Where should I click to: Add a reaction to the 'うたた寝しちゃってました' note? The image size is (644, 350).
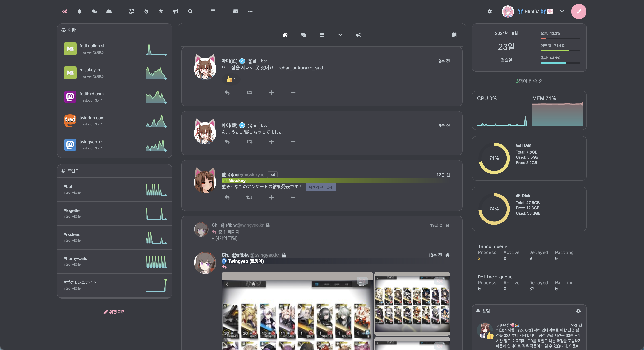click(271, 142)
